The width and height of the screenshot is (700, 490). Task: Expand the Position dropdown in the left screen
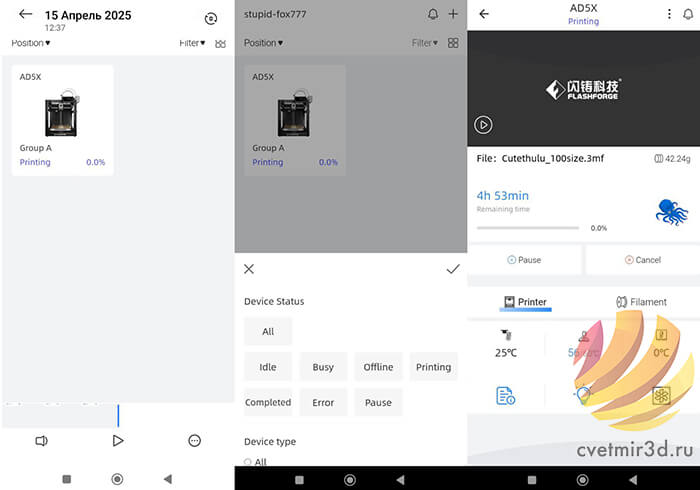[30, 43]
